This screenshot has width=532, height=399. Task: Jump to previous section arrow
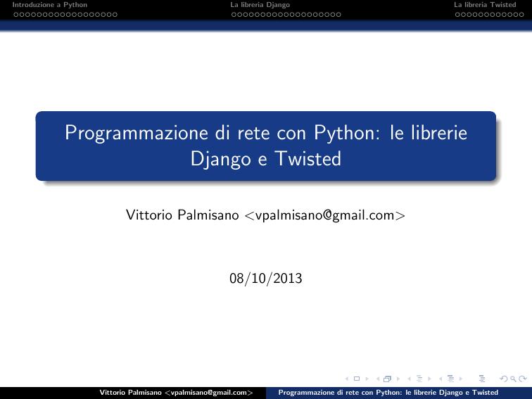click(x=441, y=379)
